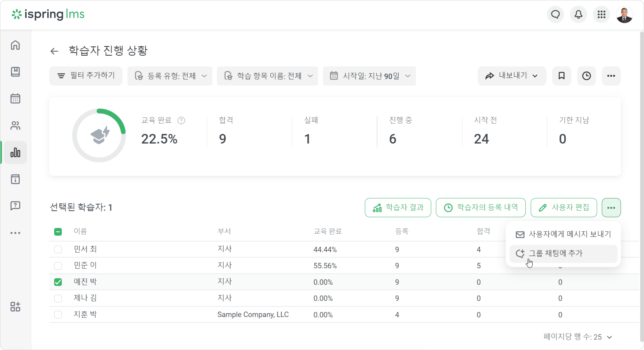The image size is (644, 350).
Task: Select 사용자에게 메시지 보내기 menu item
Action: (x=563, y=234)
